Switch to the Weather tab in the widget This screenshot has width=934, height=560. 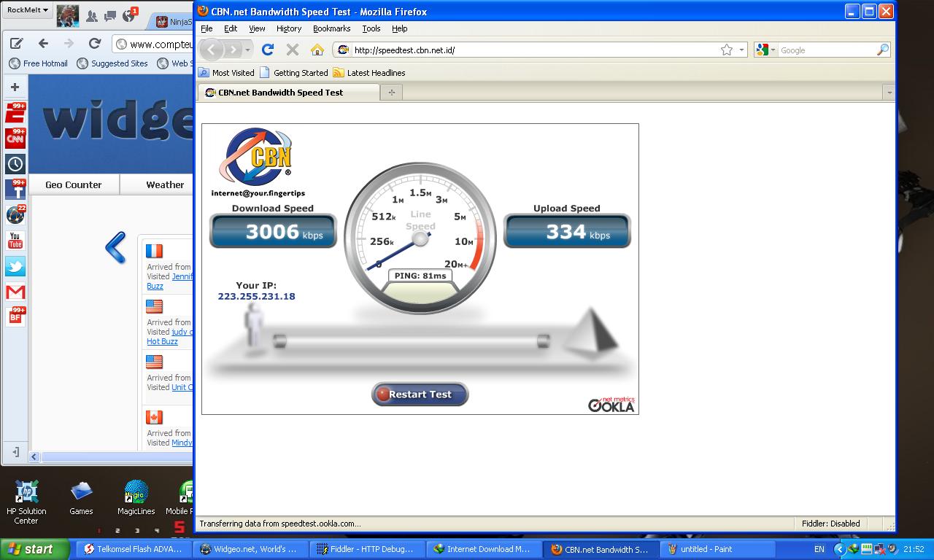tap(164, 184)
